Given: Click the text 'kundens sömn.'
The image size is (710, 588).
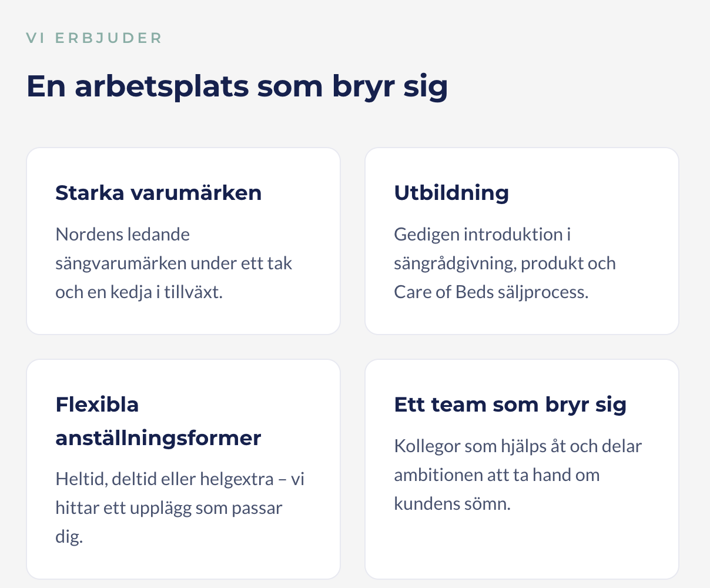Looking at the screenshot, I should coord(452,503).
